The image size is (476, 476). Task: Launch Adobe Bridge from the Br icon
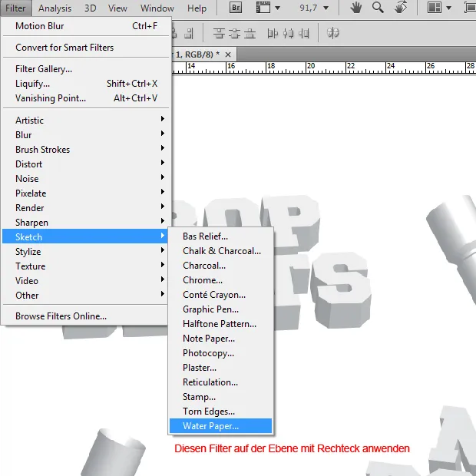coord(238,8)
